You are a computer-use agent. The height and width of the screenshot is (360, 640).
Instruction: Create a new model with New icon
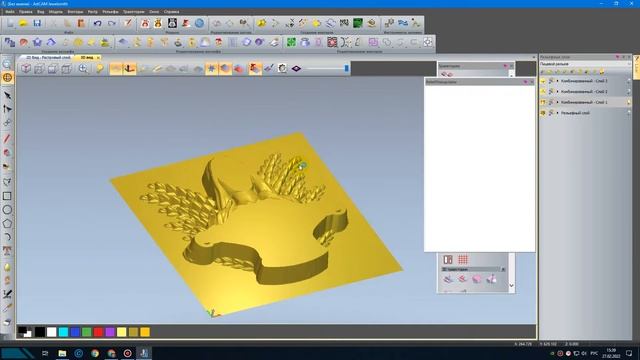point(10,23)
